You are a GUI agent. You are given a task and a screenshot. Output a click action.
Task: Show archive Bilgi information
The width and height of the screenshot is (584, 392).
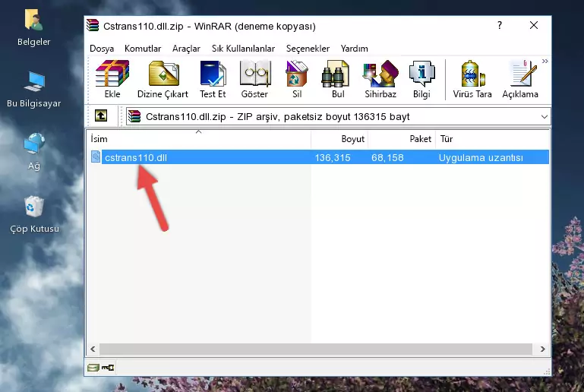tap(421, 79)
